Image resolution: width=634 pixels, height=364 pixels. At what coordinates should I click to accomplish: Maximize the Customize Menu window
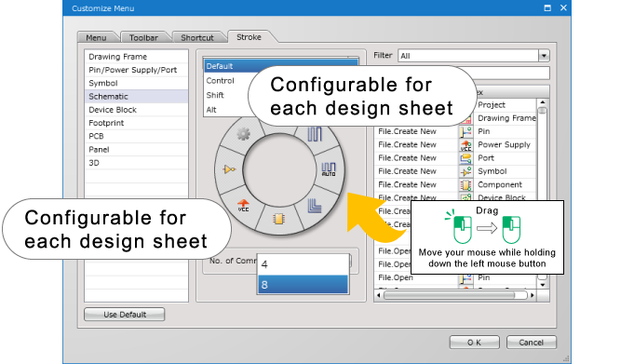point(547,7)
